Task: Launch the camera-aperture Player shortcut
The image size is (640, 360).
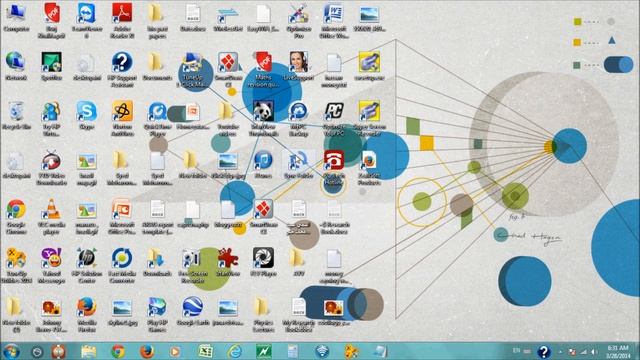Action: pyautogui.click(x=263, y=262)
